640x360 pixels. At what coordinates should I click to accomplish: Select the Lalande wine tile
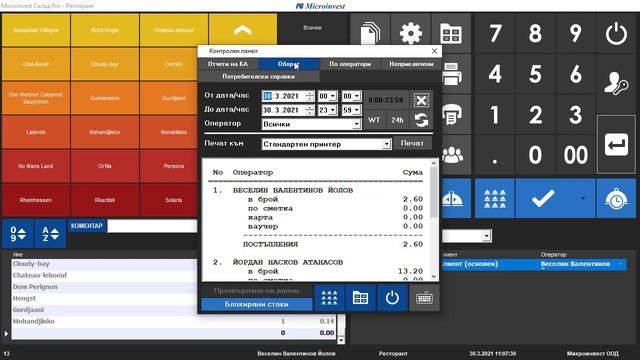(x=36, y=132)
